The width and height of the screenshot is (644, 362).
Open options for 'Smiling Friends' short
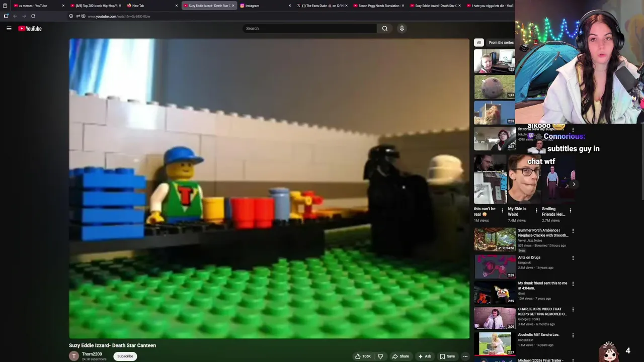tap(570, 211)
